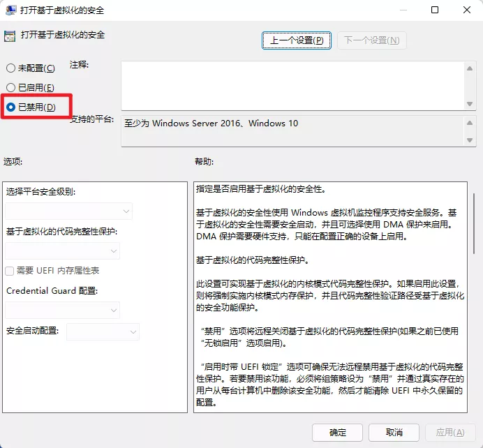Maximize the policy dialog window
483x448 pixels.
435,10
